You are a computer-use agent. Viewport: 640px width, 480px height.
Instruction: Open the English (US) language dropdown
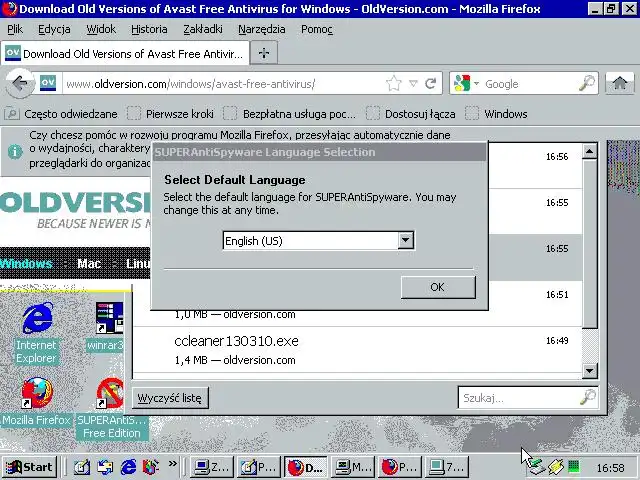coord(406,240)
